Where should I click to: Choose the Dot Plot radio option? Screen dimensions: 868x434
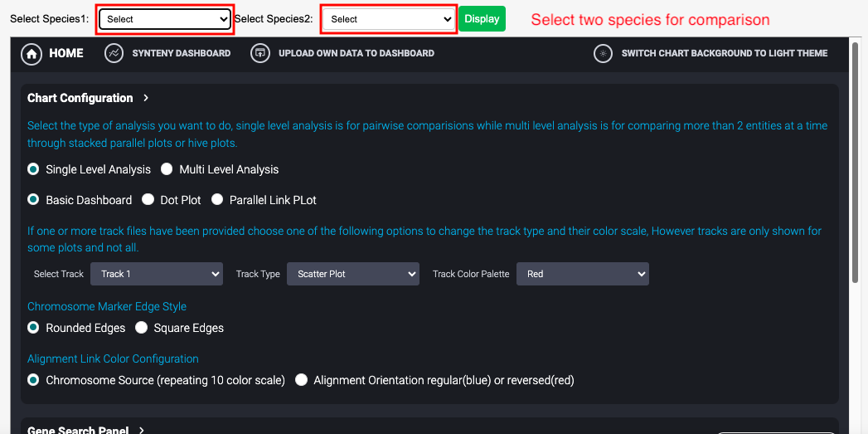148,200
